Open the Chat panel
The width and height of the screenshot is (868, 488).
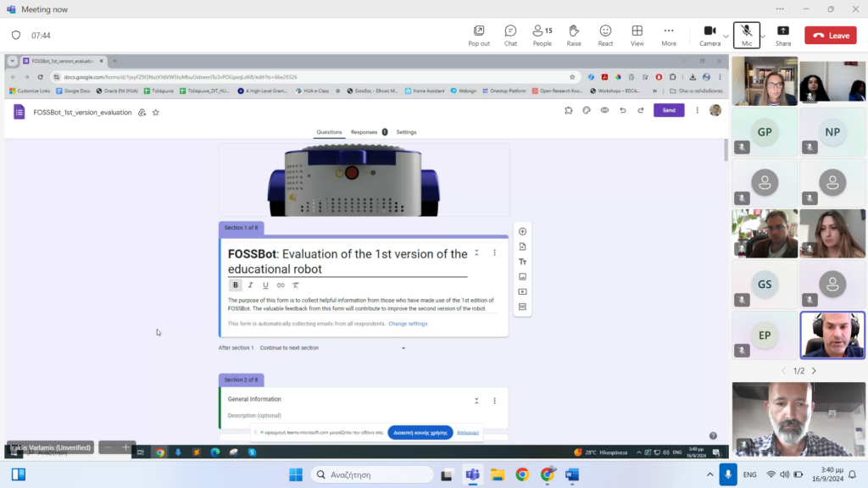coord(510,36)
